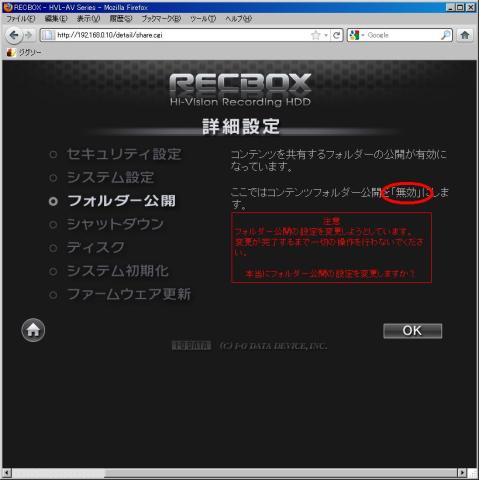Click the browser forward arrow

29,35
